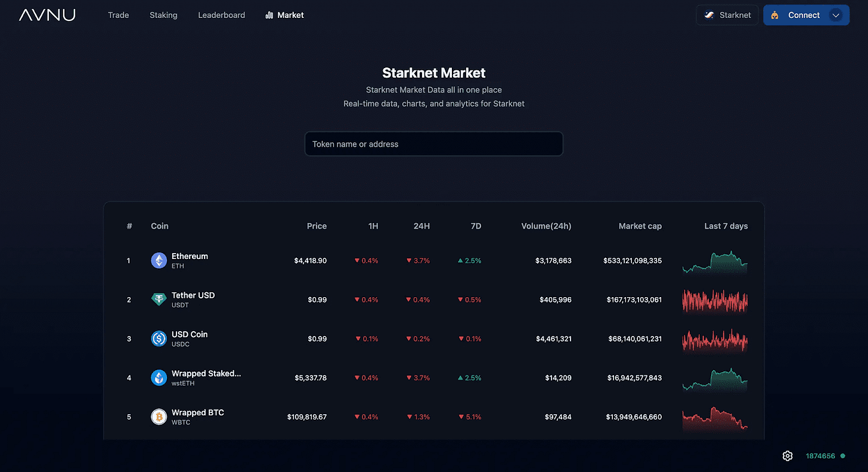The width and height of the screenshot is (868, 472).
Task: Open the Staking page
Action: 163,15
